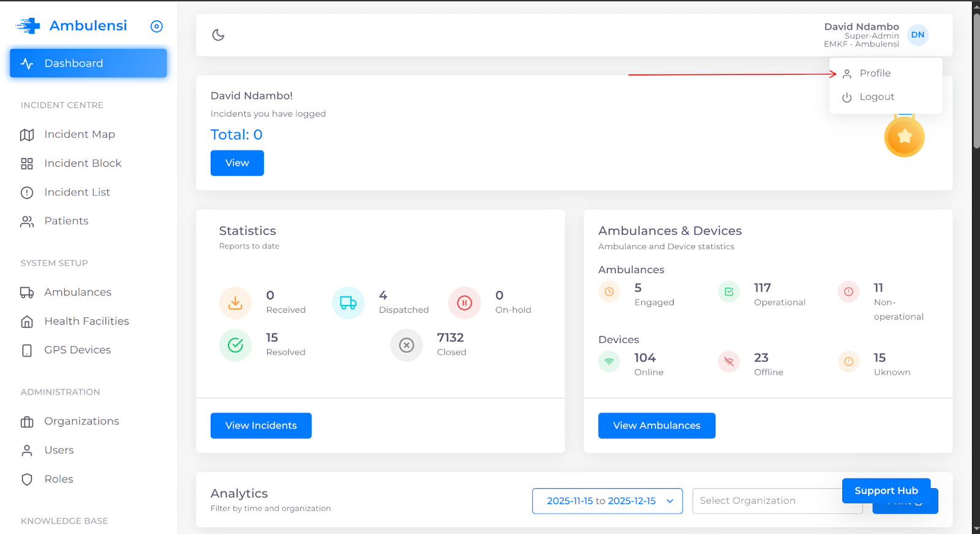Open the DN user avatar menu
The height and width of the screenshot is (534, 980).
click(x=917, y=35)
